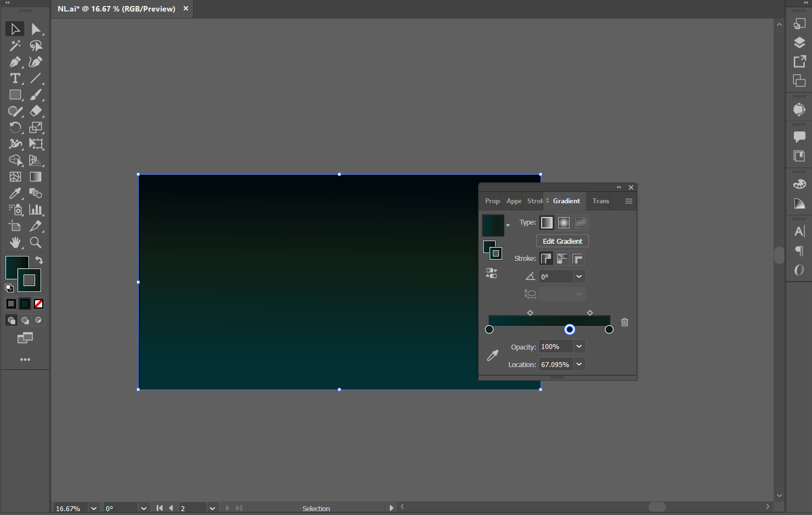812x515 pixels.
Task: Switch to the Trans tab
Action: [601, 201]
